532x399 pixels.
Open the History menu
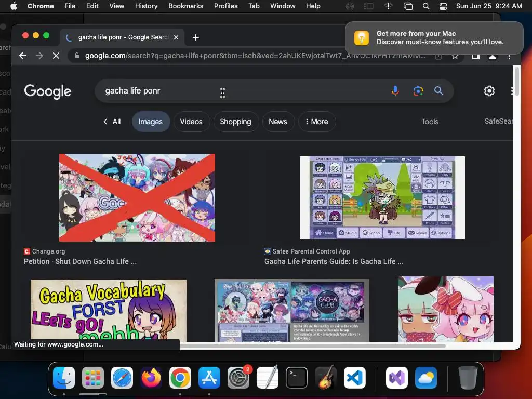coord(146,6)
